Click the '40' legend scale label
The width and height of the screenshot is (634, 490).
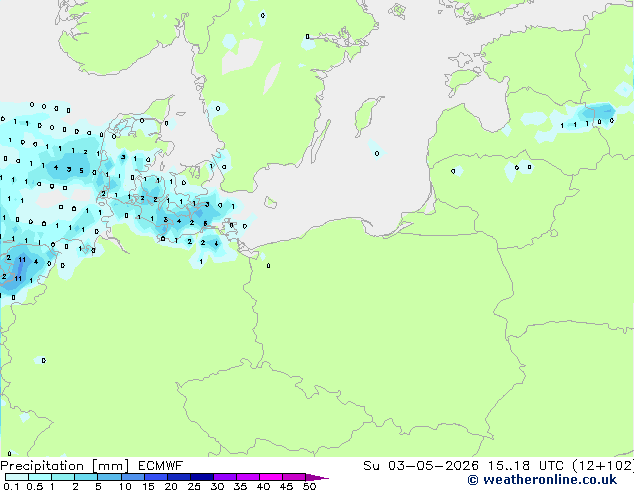click(x=263, y=486)
